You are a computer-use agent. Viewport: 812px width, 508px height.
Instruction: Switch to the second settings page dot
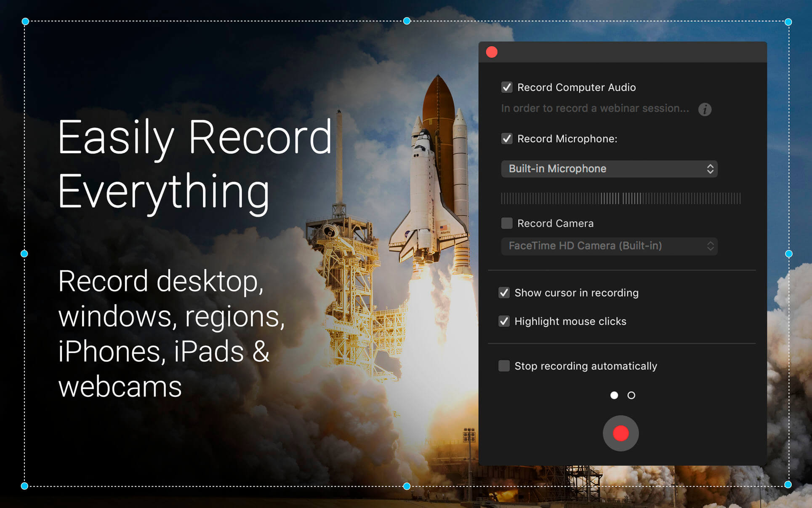631,395
